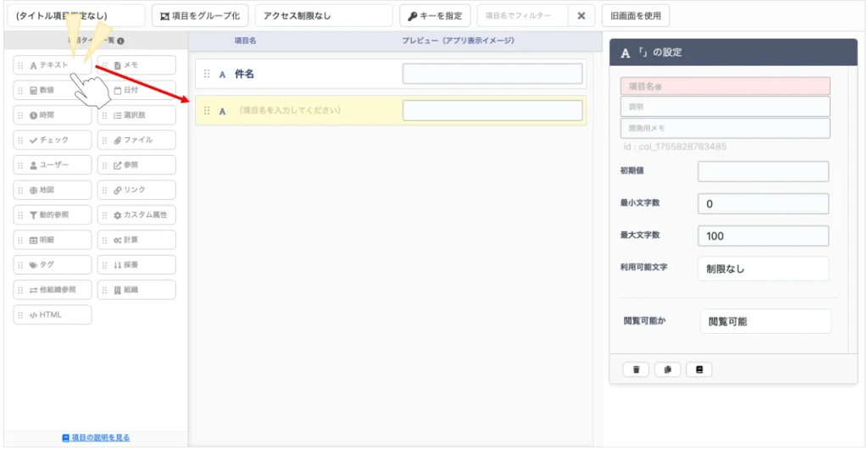Pick the 地図 (map) field type
Image resolution: width=868 pixels, height=450 pixels.
pos(53,190)
